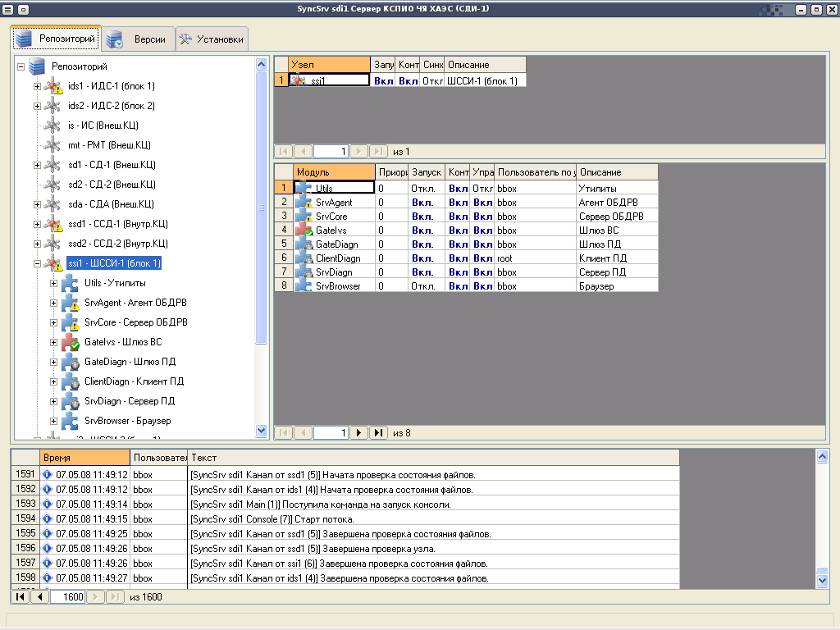Open the Установки tab

tap(212, 39)
